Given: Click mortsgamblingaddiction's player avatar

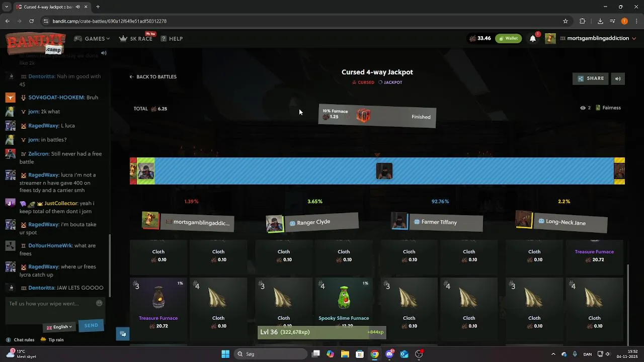Looking at the screenshot, I should coord(150,220).
